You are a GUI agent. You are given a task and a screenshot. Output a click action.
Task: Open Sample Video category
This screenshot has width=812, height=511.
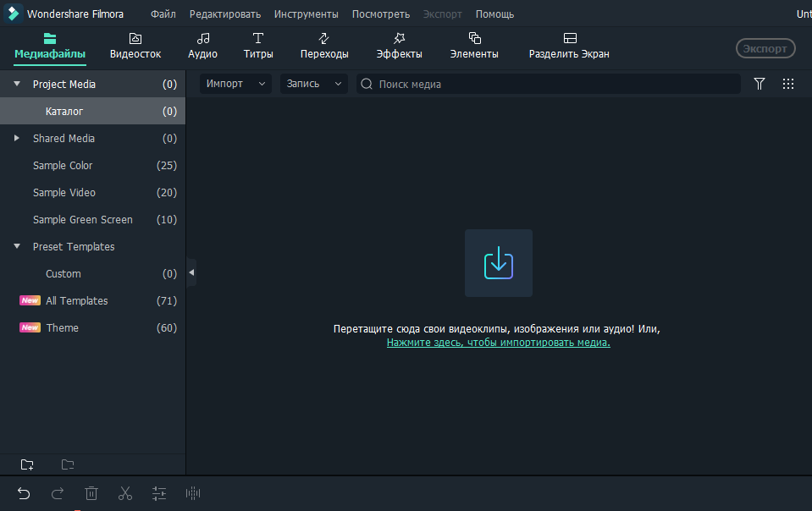pos(92,192)
